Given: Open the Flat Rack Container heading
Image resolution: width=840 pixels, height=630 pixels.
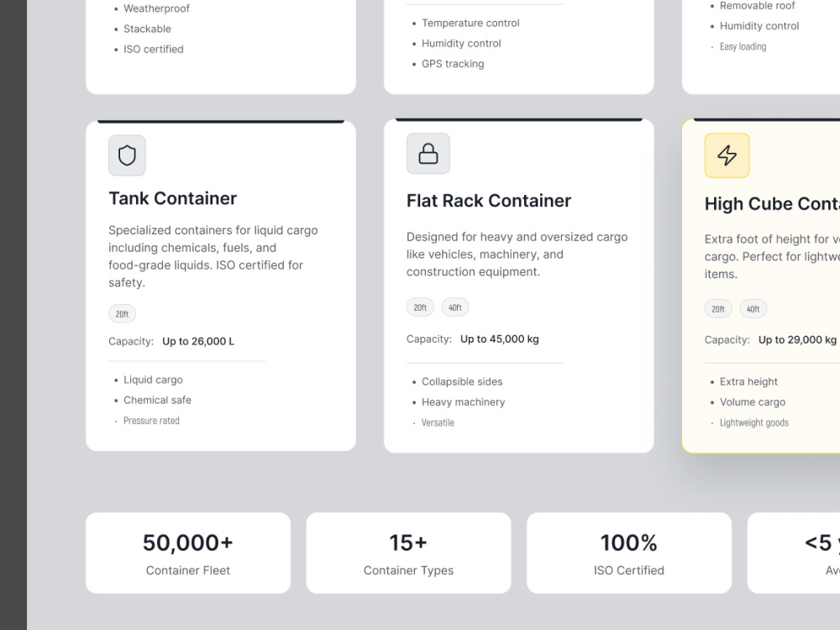Looking at the screenshot, I should (489, 201).
